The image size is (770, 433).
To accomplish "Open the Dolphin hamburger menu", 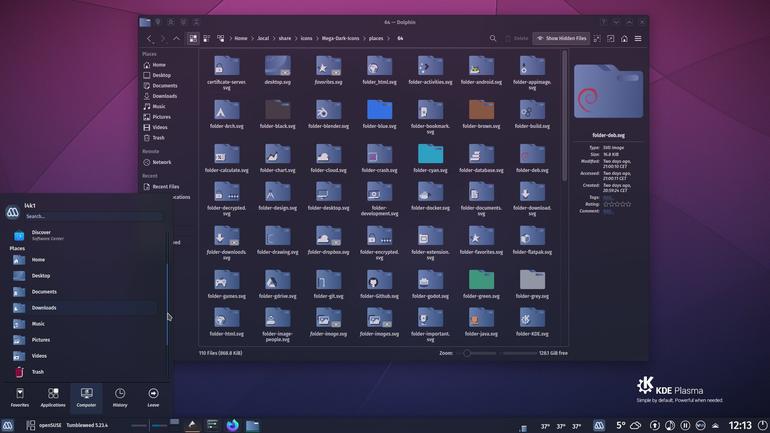I will [x=638, y=38].
